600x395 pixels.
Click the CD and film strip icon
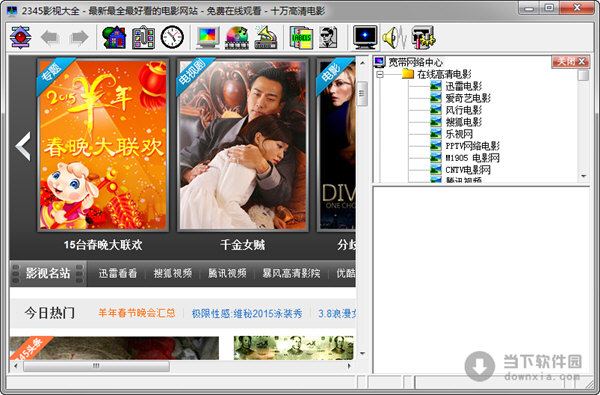pos(237,37)
